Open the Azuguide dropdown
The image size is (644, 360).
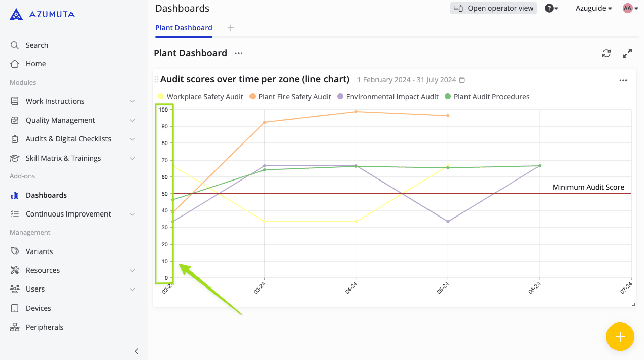click(593, 8)
